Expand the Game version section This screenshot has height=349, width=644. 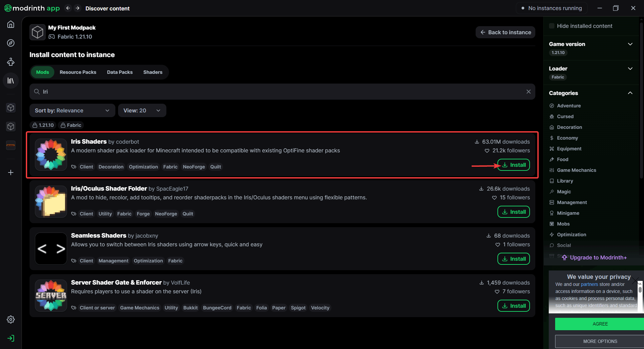pyautogui.click(x=630, y=44)
